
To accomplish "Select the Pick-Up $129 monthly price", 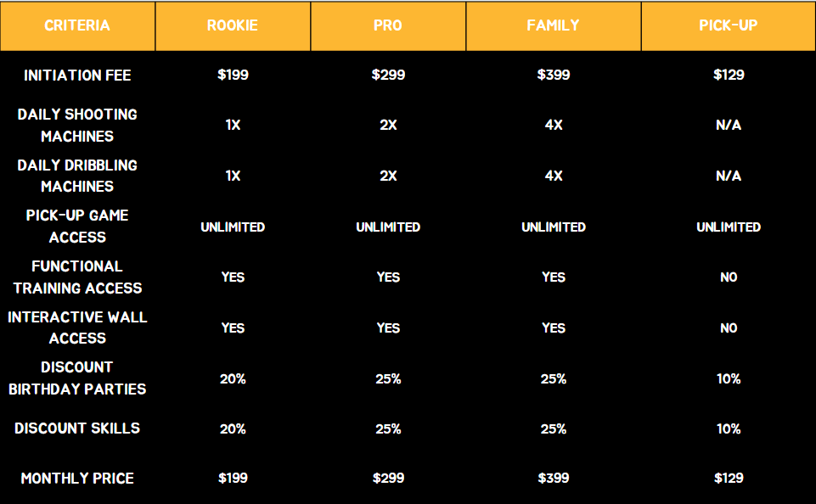I will [x=729, y=478].
